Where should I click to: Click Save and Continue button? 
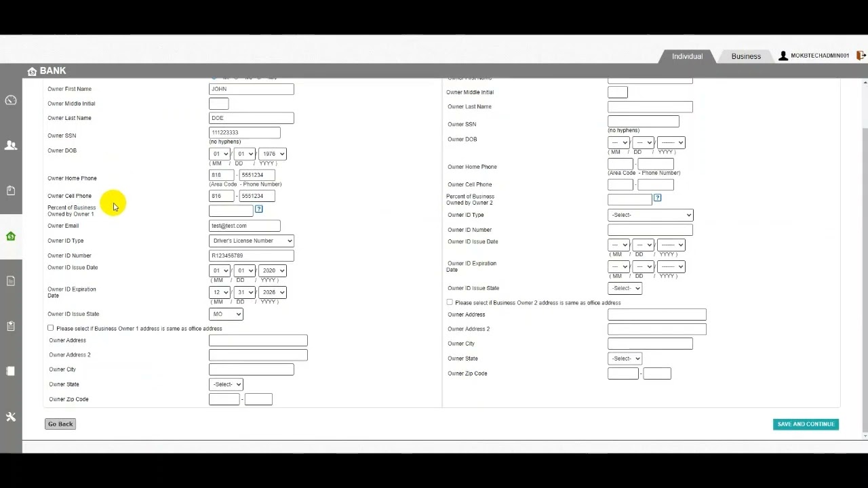pos(806,424)
